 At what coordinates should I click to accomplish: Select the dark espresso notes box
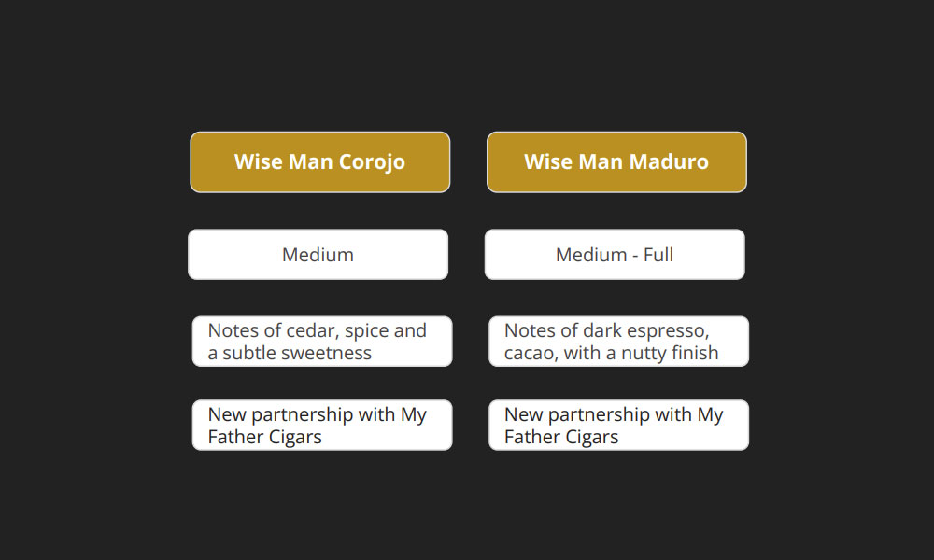click(x=618, y=341)
